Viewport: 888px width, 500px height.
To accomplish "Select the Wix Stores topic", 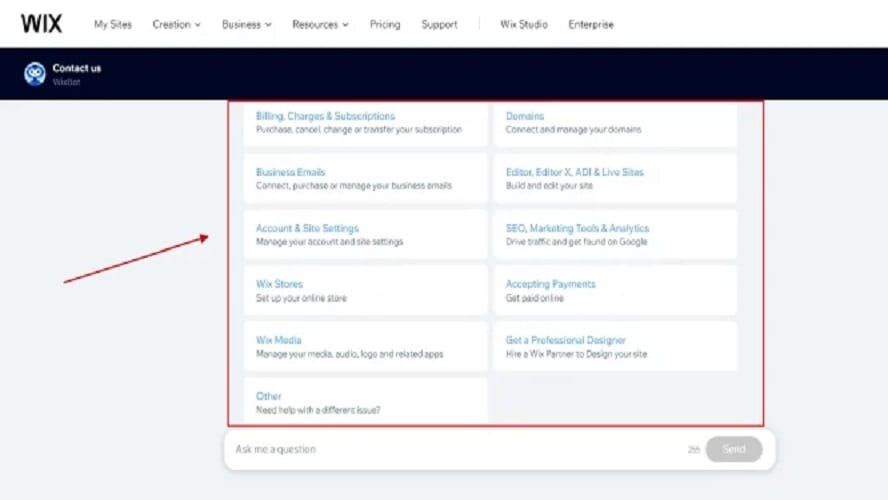I will pos(366,290).
